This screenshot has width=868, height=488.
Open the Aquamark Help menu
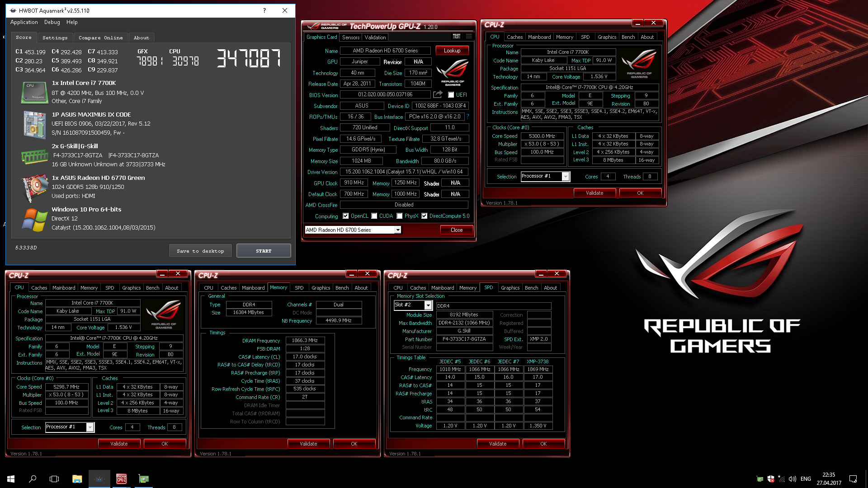click(72, 22)
